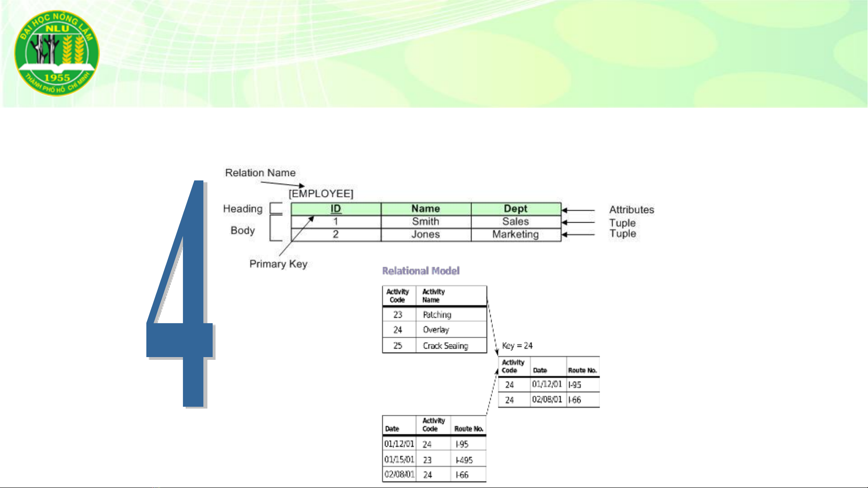Select the ID cell '2' in Jones's row
868x488 pixels.
point(336,235)
